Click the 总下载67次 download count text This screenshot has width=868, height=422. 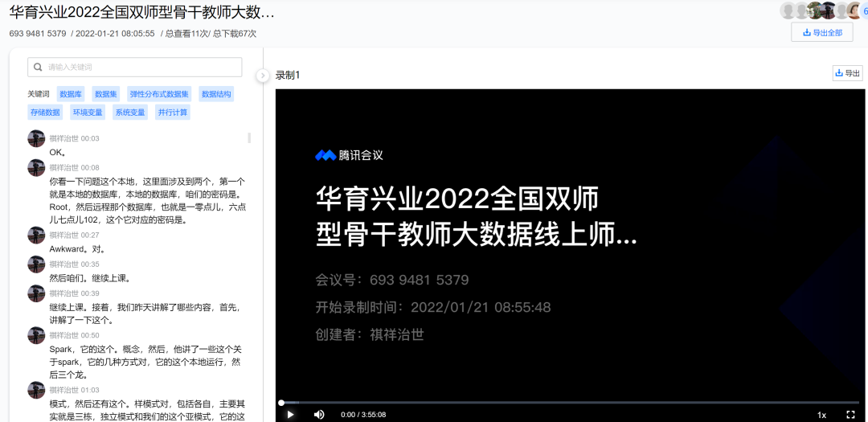pos(233,34)
